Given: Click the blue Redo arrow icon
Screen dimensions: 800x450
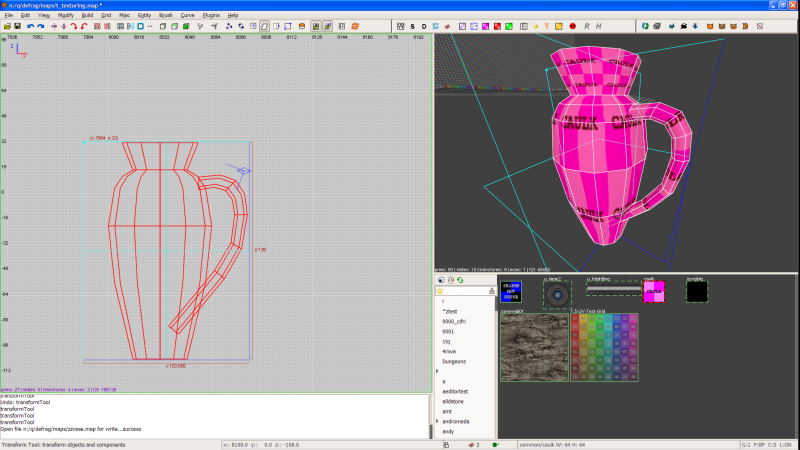Looking at the screenshot, I should [40, 25].
